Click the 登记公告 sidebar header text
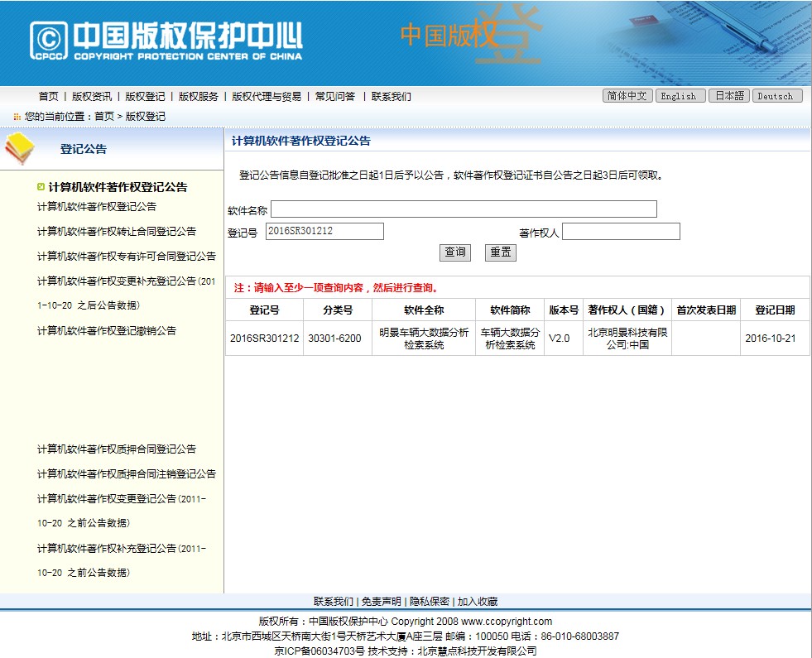 click(84, 149)
